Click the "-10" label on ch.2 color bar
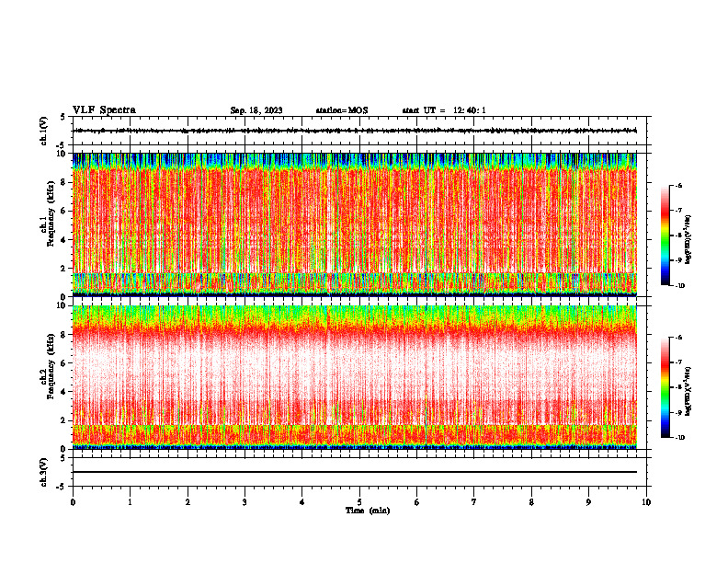728x563 pixels. 679,437
